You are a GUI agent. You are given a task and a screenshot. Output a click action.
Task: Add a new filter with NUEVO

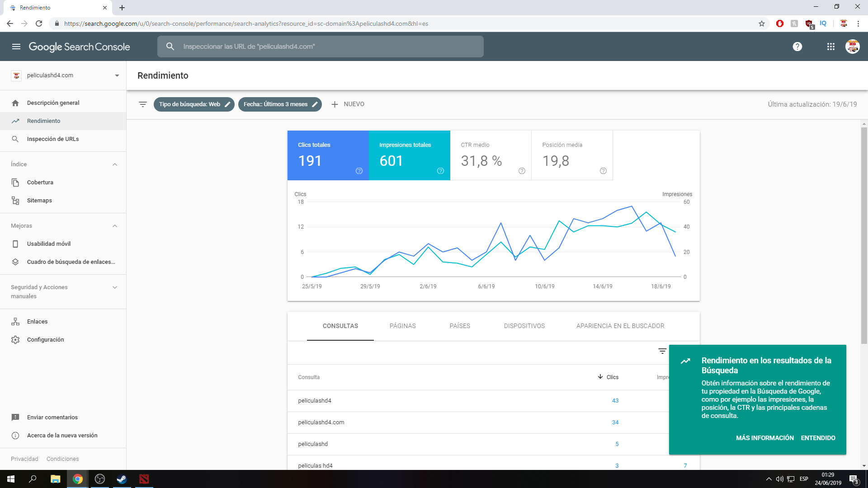348,104
